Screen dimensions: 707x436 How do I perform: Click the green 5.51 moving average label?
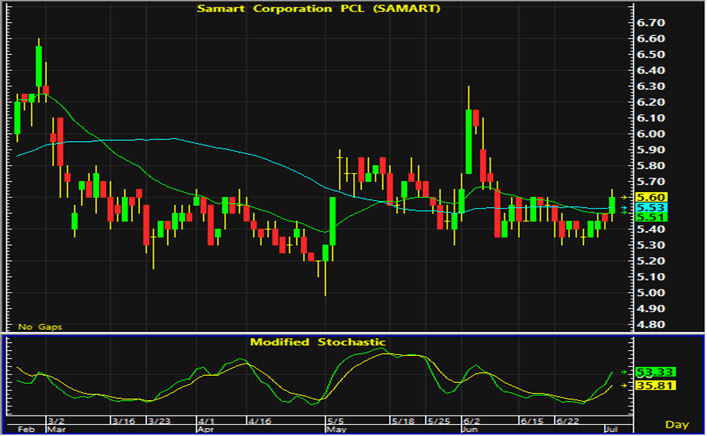[x=651, y=218]
